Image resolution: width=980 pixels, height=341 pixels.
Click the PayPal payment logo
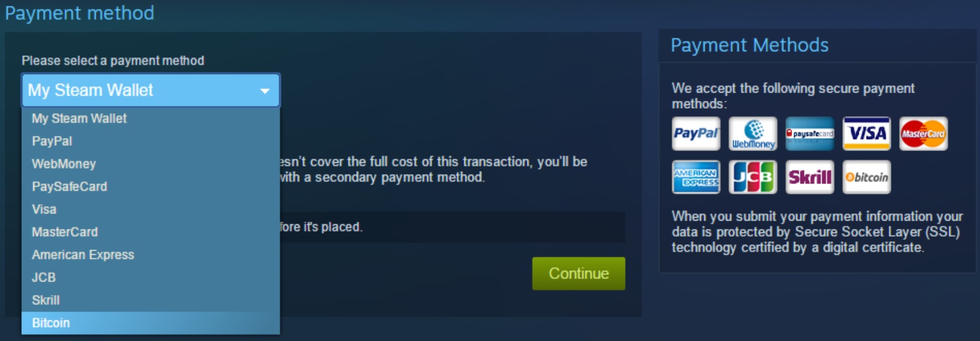(x=696, y=133)
